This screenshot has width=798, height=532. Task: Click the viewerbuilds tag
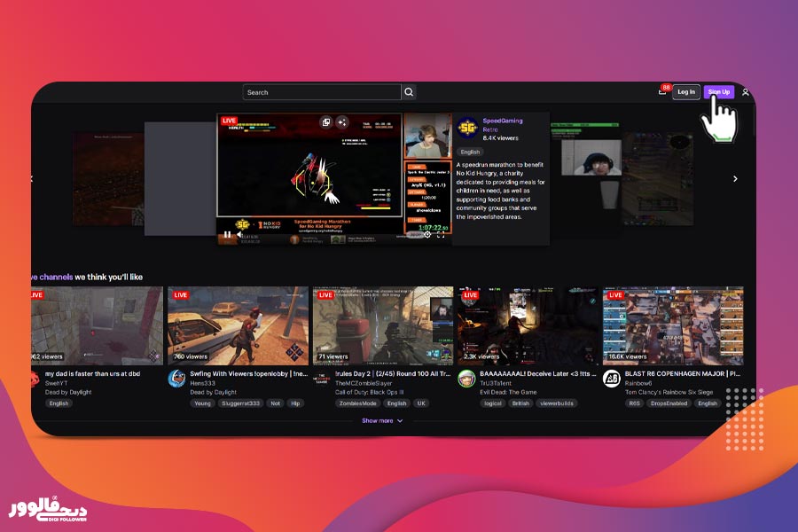click(557, 403)
